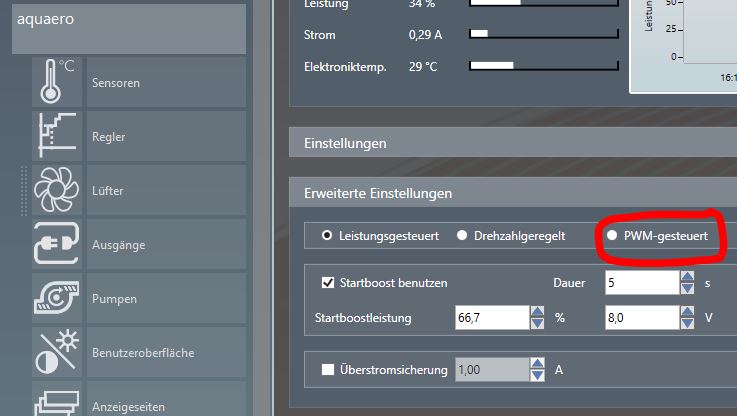737x416 pixels.
Task: Open Anzeigeseiten in the sidebar
Action: (x=166, y=400)
